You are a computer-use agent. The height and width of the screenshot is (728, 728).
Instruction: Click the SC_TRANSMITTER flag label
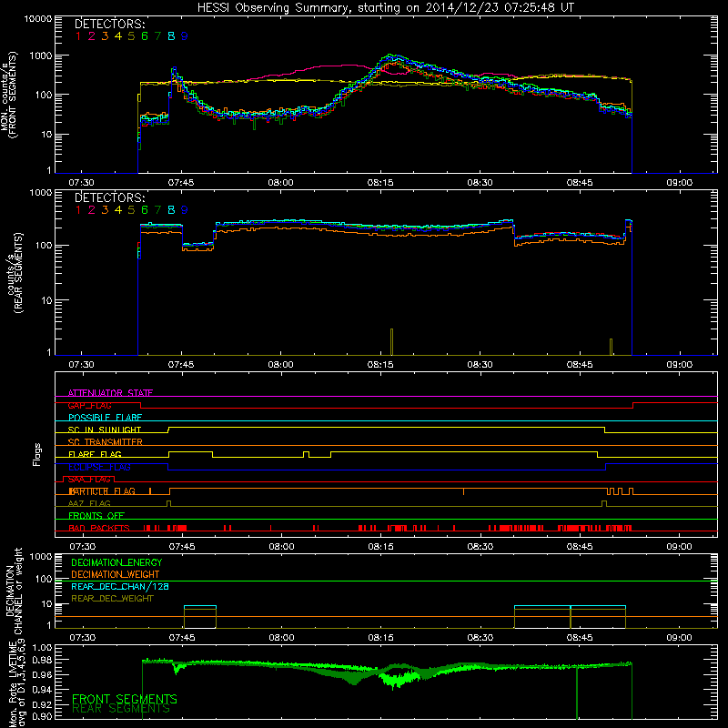click(106, 442)
